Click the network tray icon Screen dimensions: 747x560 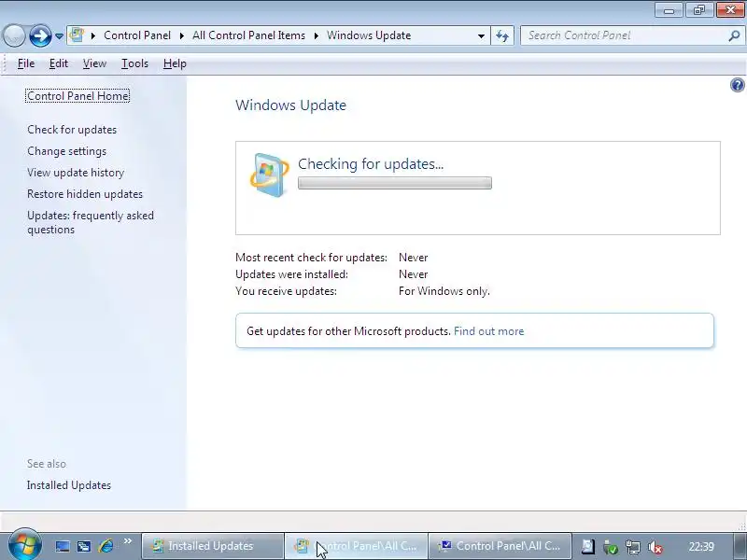click(x=633, y=547)
